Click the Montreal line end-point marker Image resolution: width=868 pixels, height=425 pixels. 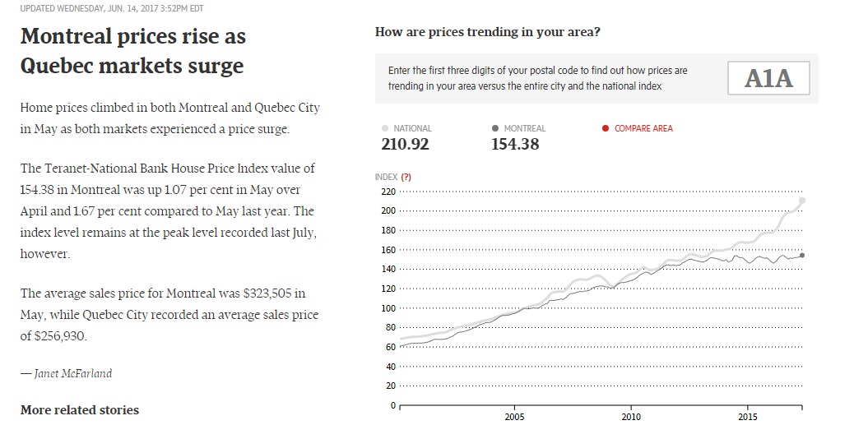tap(802, 255)
